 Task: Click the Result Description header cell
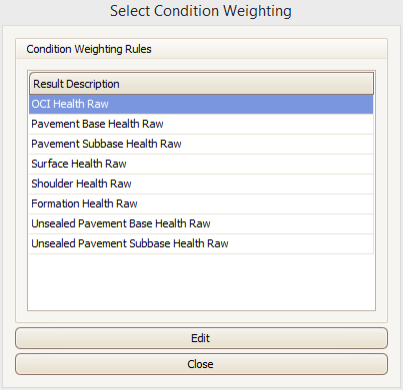click(x=201, y=84)
